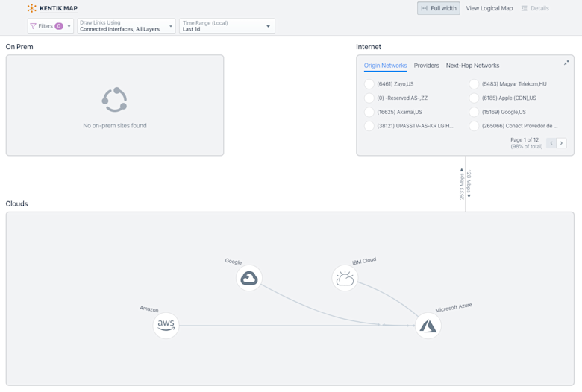The width and height of the screenshot is (582, 392).
Task: Click the IBM Cloud node icon
Action: tap(345, 278)
